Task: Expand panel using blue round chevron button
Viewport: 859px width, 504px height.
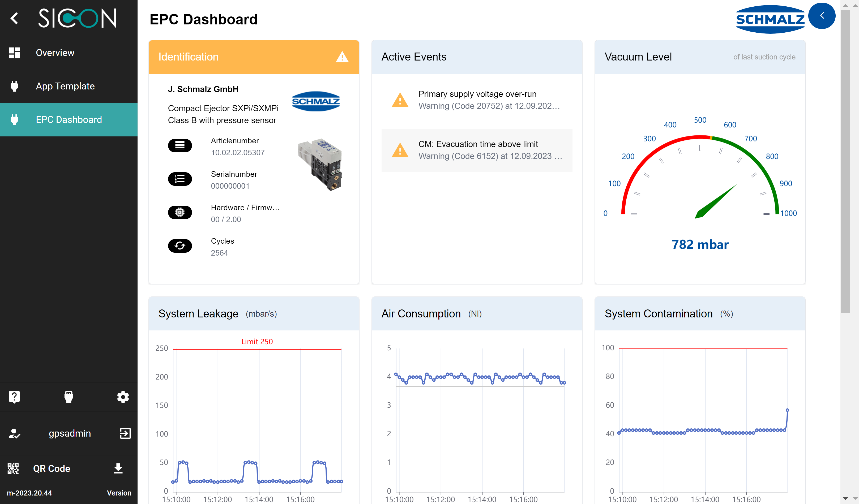Action: 822,16
